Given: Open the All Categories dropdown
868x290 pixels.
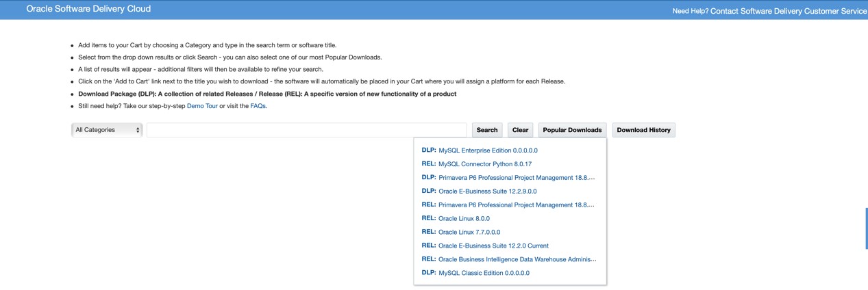Looking at the screenshot, I should pos(107,130).
